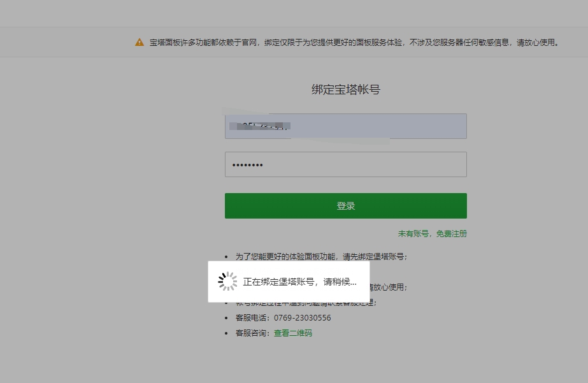Click the top notice text about 宝塔面板
The width and height of the screenshot is (588, 383).
coord(354,43)
